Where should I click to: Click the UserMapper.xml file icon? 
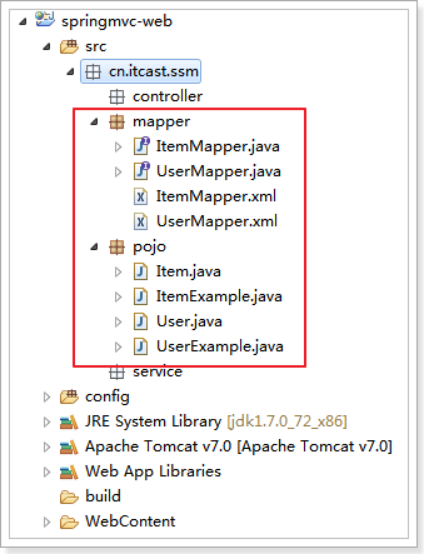click(x=140, y=222)
